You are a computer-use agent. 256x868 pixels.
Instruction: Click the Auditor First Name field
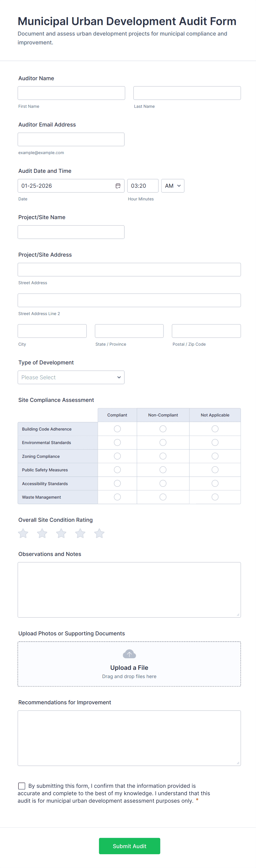click(71, 93)
